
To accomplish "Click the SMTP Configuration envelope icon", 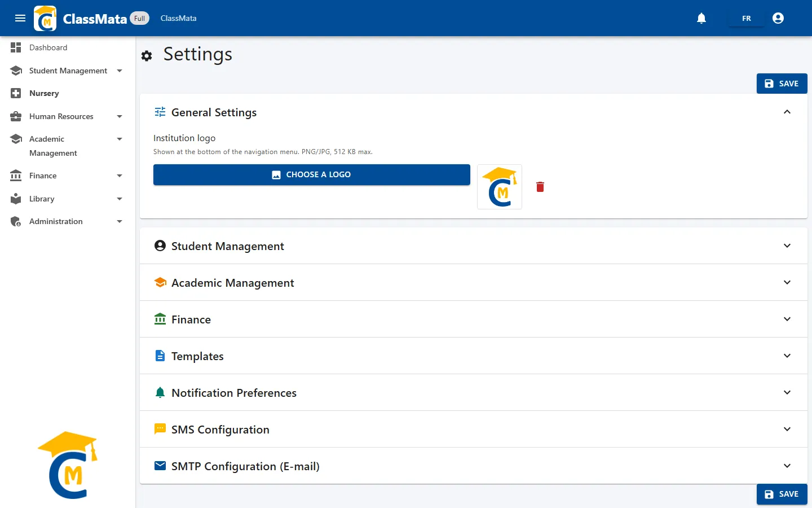I will pos(160,466).
